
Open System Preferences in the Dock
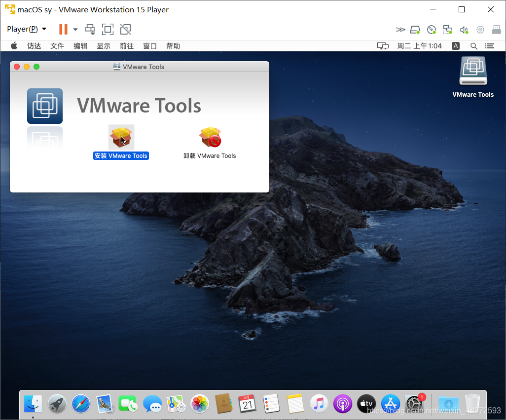tap(414, 404)
